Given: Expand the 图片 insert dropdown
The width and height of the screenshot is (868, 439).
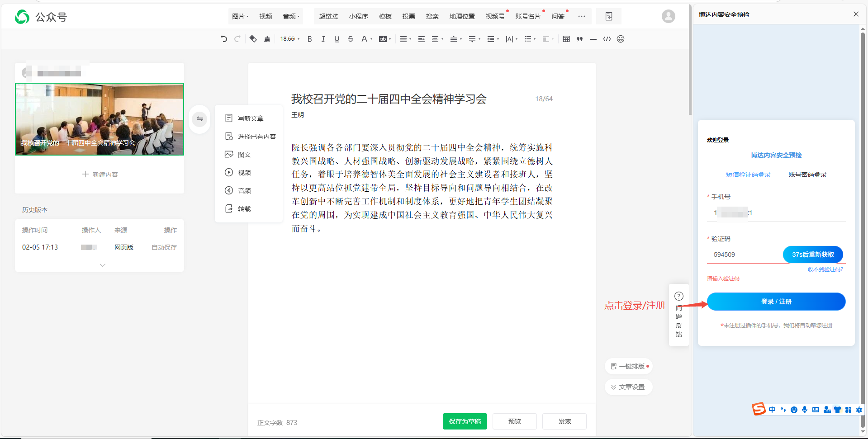Looking at the screenshot, I should point(240,16).
